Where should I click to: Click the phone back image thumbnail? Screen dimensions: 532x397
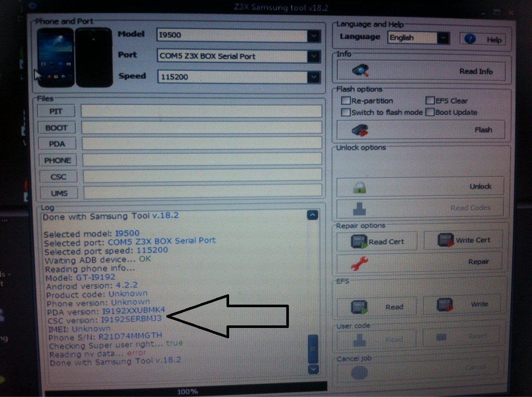(x=94, y=58)
